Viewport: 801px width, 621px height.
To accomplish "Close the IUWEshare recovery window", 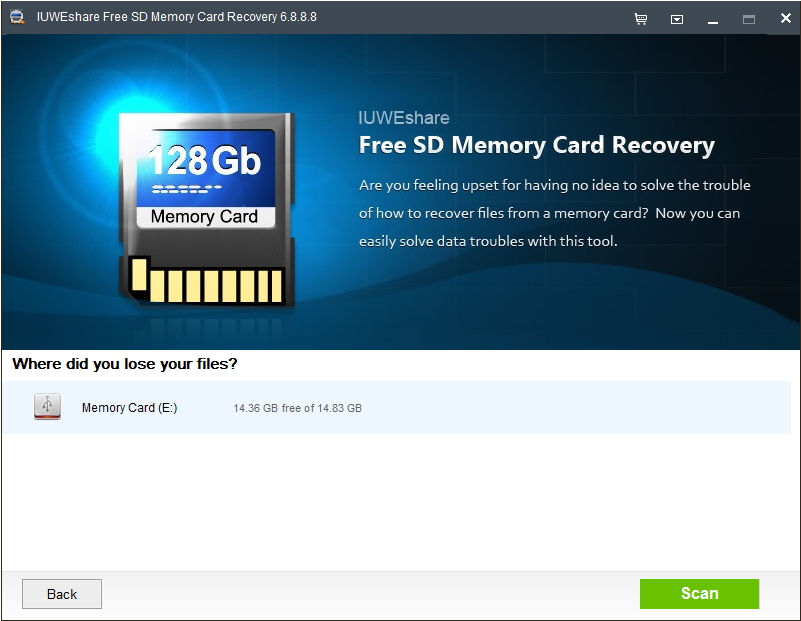I will tap(786, 18).
